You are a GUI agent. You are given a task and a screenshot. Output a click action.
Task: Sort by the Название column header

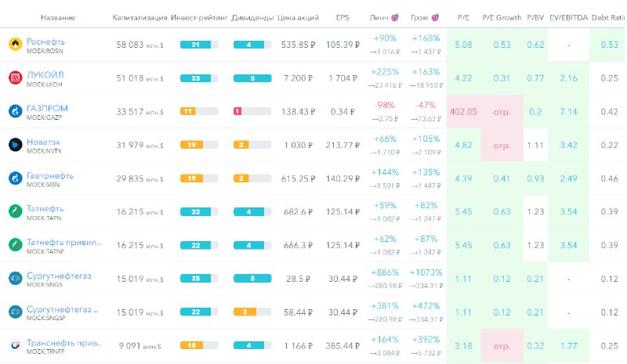[58, 17]
